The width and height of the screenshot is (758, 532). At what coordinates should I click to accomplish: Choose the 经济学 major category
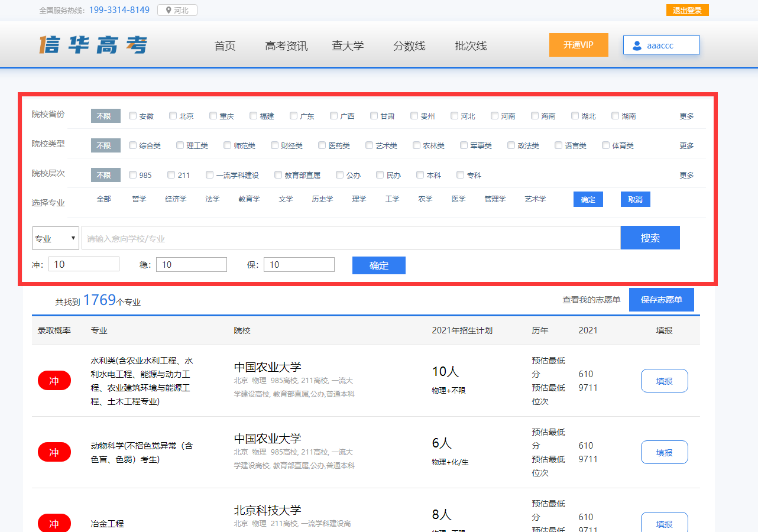(x=176, y=199)
